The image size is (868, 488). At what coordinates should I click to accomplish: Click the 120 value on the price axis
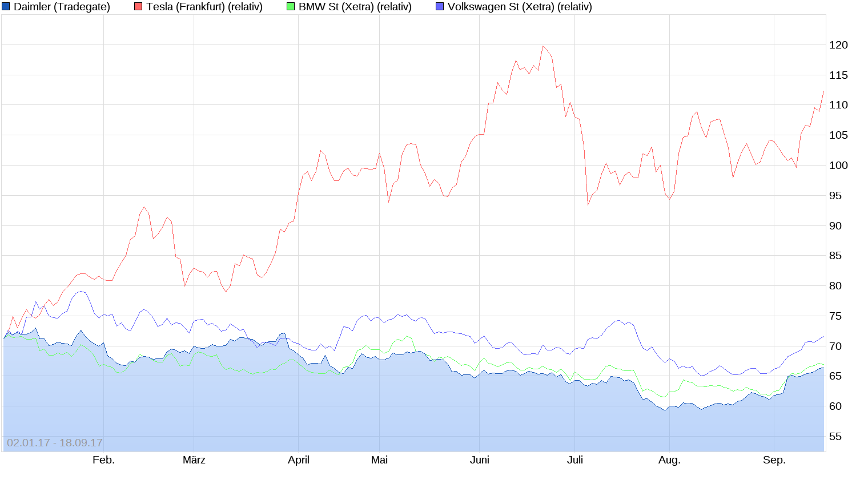(839, 45)
